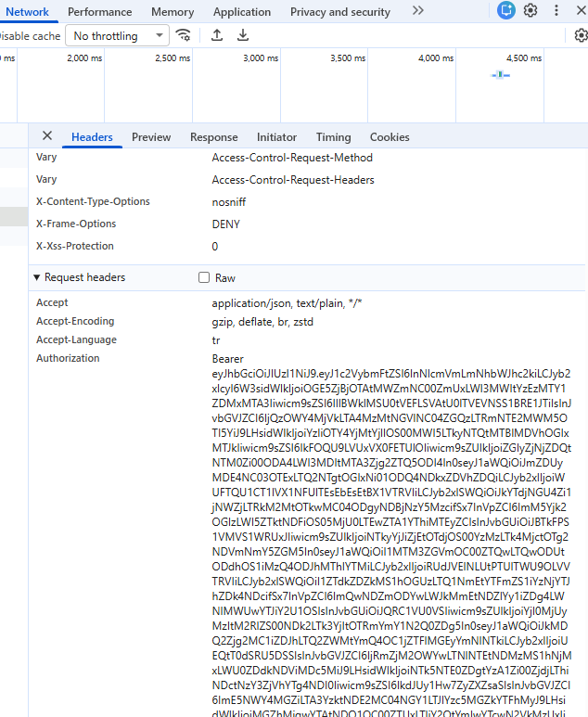Click the gzip, deflate, br, zstd value
This screenshot has width=588, height=717.
(x=262, y=322)
